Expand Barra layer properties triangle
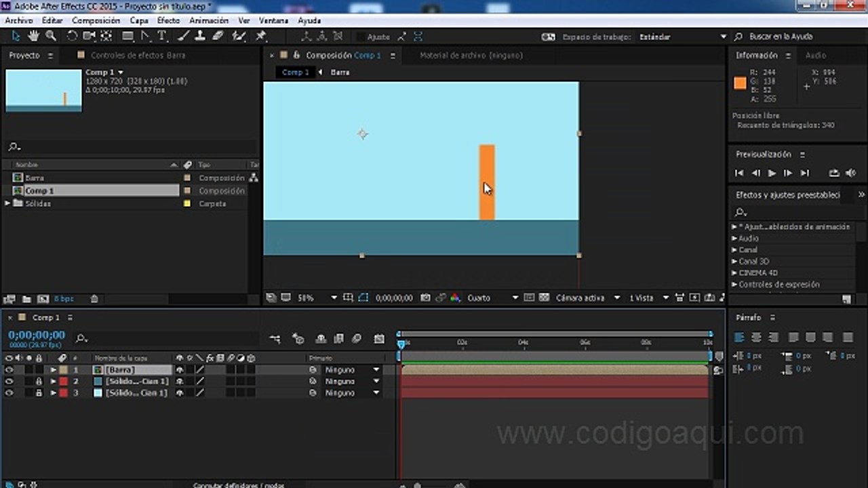Viewport: 868px width, 488px height. [x=53, y=370]
